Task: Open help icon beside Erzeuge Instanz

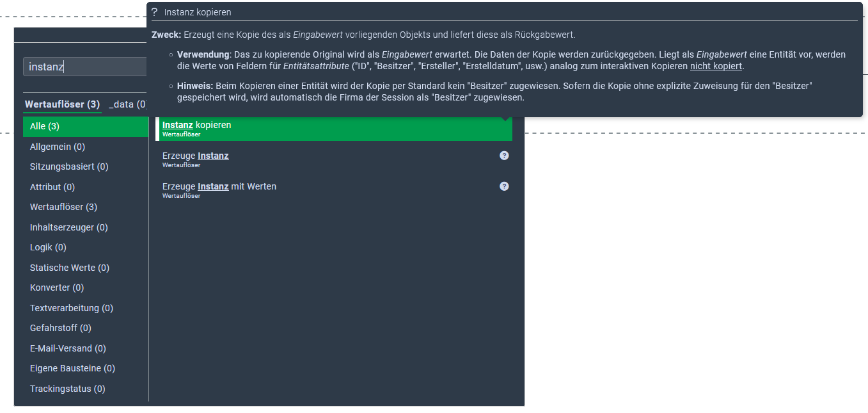Action: point(504,156)
